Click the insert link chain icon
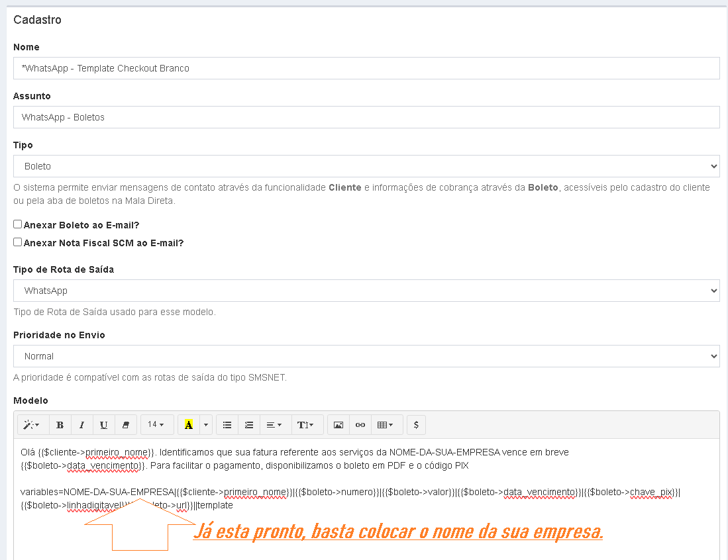The width and height of the screenshot is (728, 560). pos(360,425)
